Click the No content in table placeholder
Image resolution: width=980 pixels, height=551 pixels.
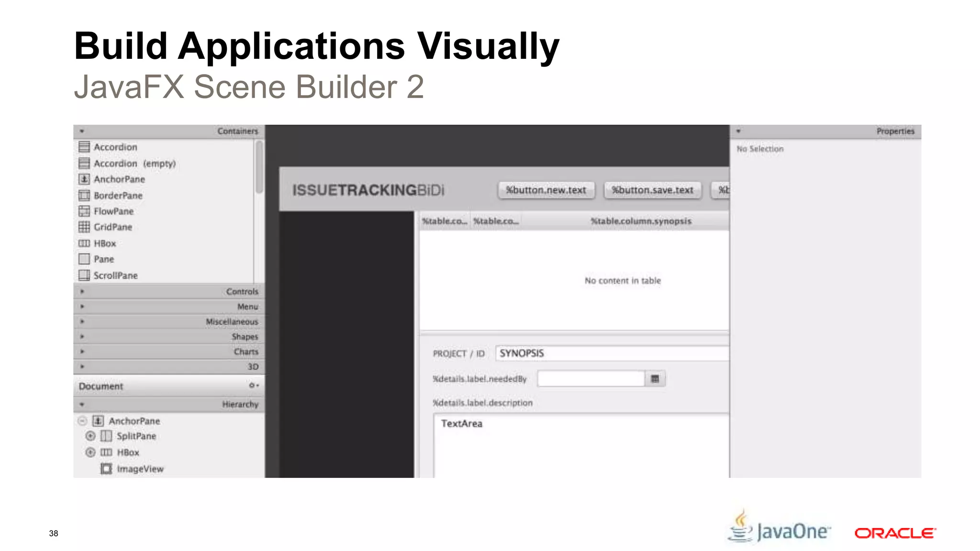click(x=623, y=281)
